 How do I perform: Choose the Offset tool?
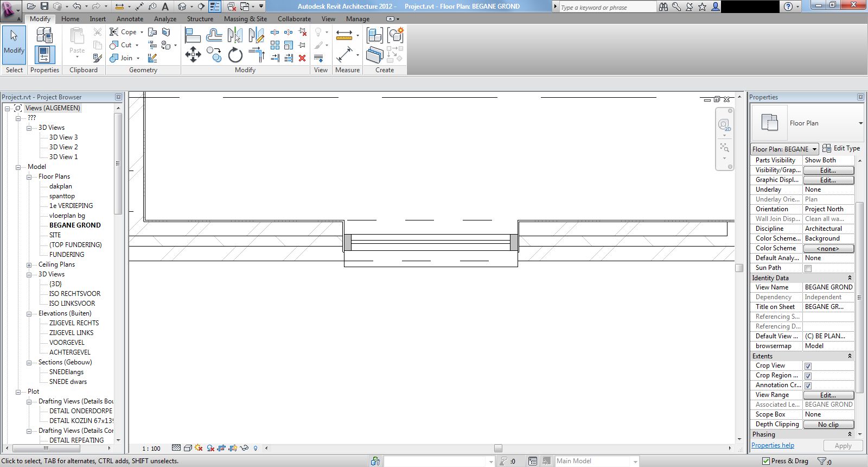(214, 36)
